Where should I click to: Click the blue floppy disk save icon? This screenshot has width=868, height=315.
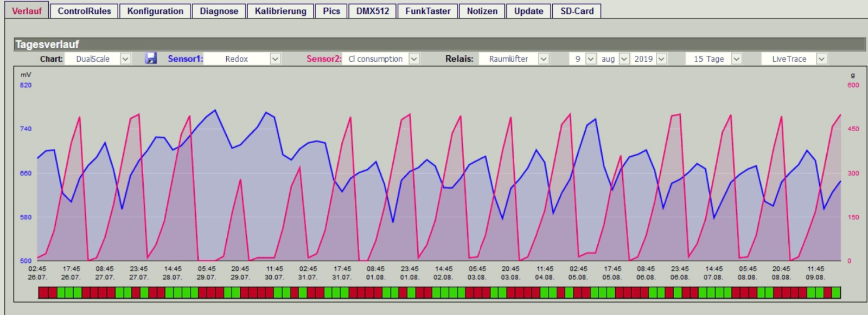pyautogui.click(x=151, y=59)
